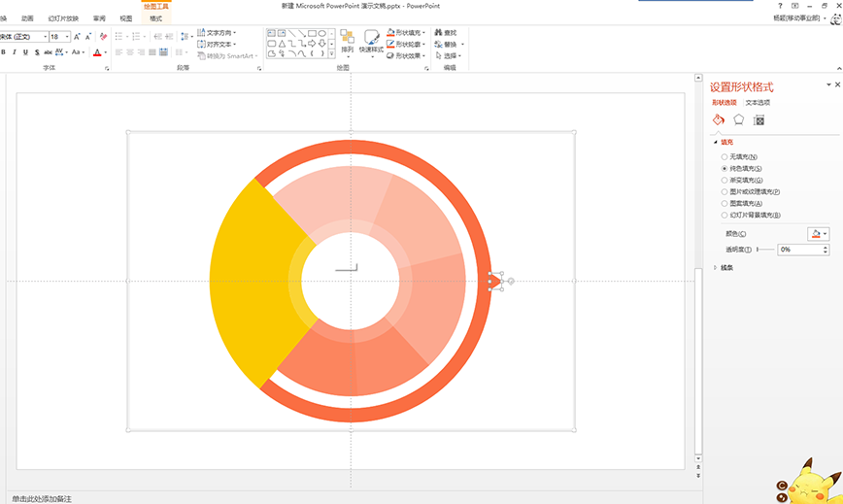Close the 设置形状格式 format pane
The image size is (843, 504).
click(x=837, y=84)
